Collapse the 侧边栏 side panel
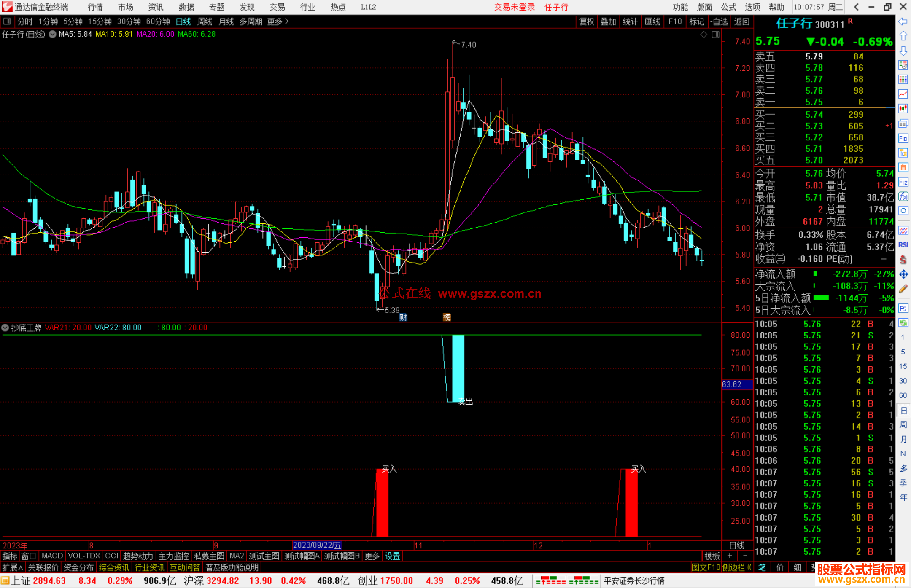The height and width of the screenshot is (588, 911). coord(737,567)
